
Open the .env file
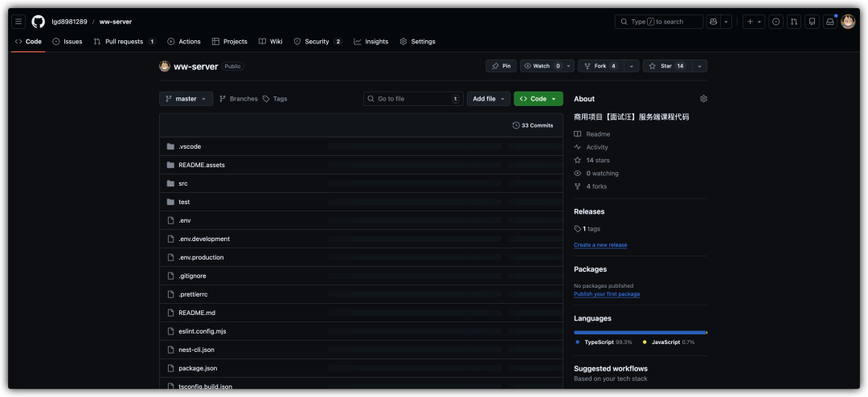point(185,220)
